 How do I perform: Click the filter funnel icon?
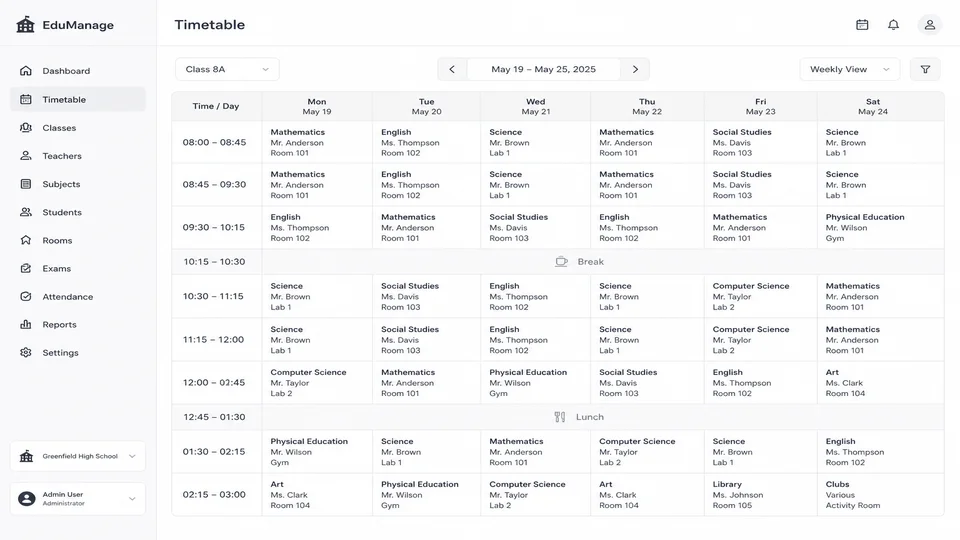pyautogui.click(x=925, y=69)
